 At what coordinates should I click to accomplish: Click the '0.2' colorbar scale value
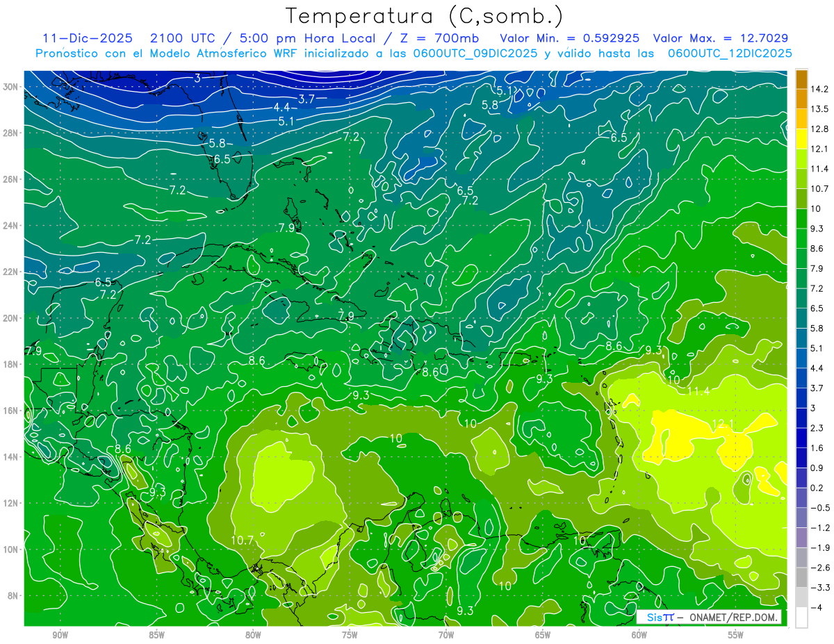[x=818, y=488]
